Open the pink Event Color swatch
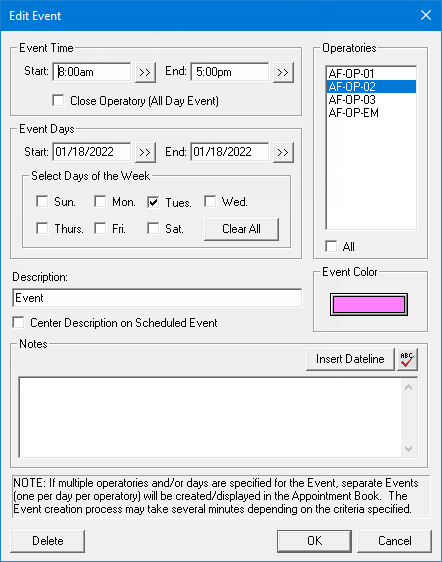The width and height of the screenshot is (442, 562). [x=369, y=304]
